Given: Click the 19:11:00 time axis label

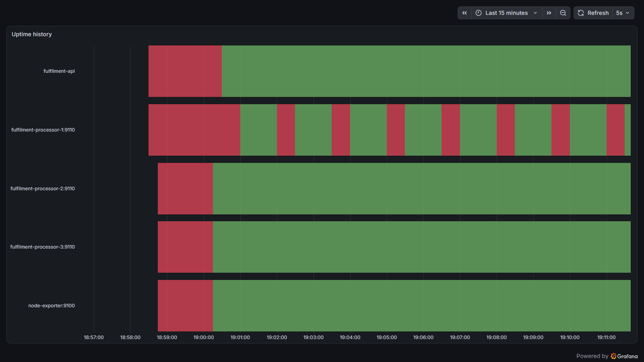Looking at the screenshot, I should (x=607, y=337).
